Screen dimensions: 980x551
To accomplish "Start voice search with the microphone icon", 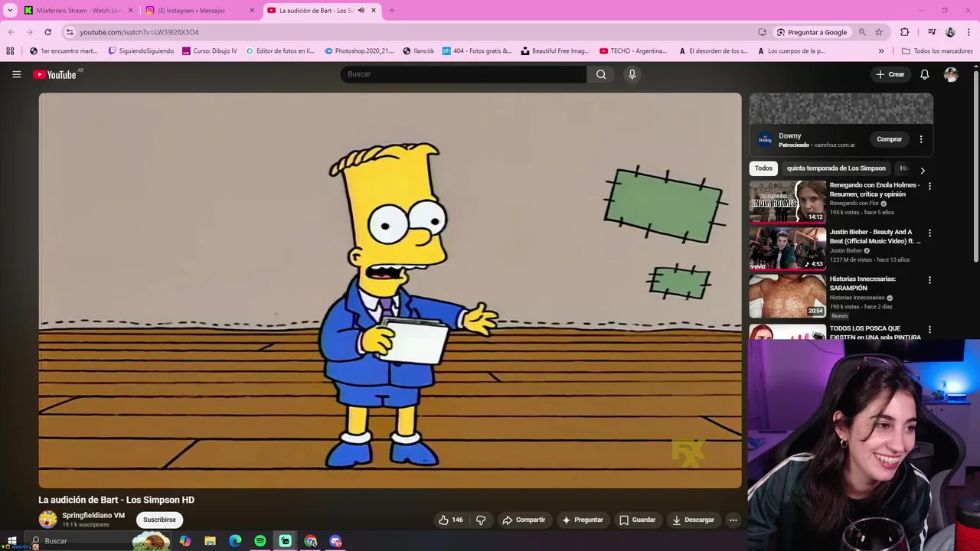I will coord(632,74).
